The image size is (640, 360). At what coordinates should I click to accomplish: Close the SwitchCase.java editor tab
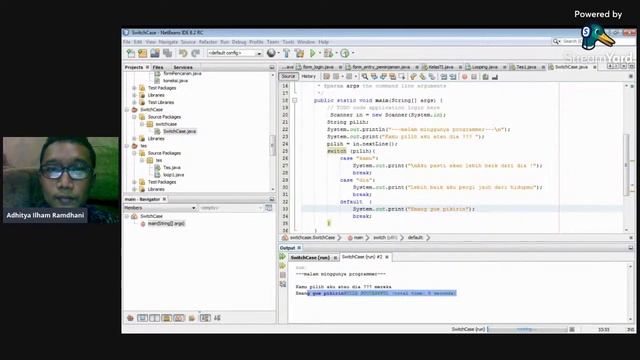[x=595, y=67]
